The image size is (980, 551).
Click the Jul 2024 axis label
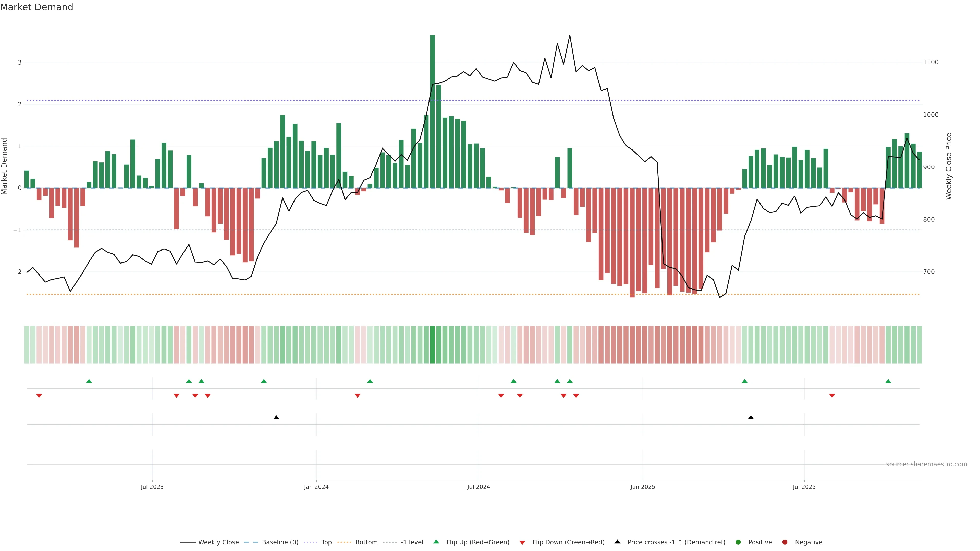pyautogui.click(x=479, y=487)
